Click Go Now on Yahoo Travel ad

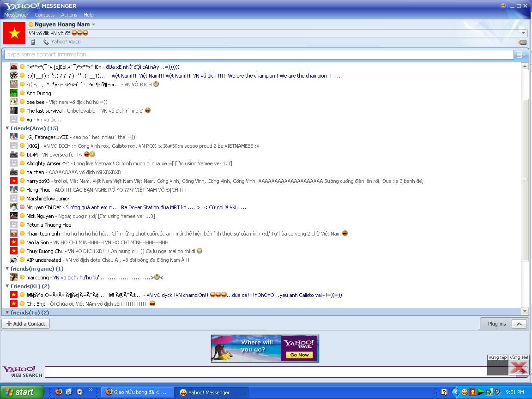299,355
